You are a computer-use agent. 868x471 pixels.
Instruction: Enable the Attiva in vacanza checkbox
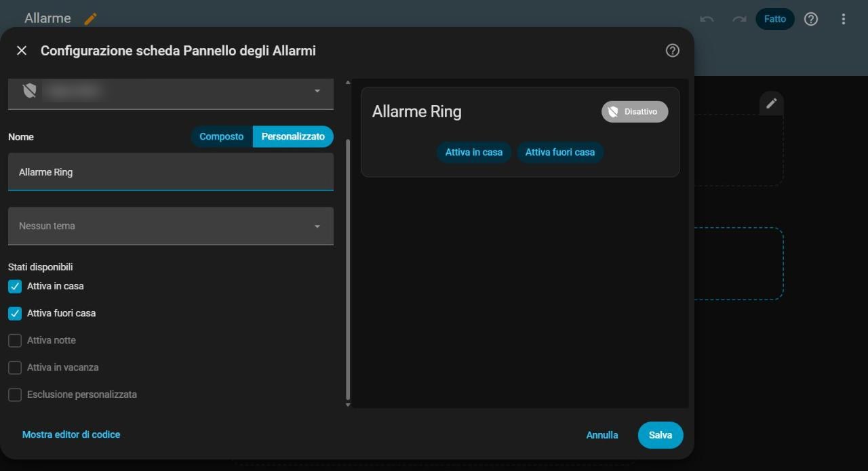click(15, 367)
